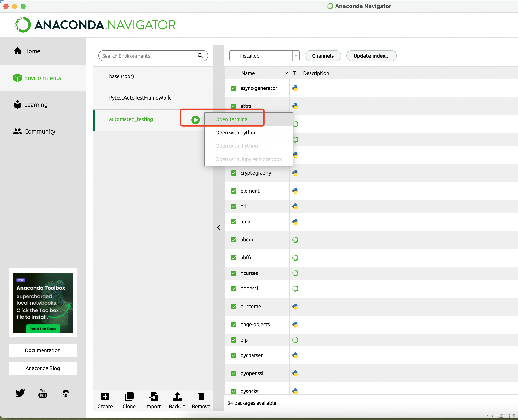Choose Open with Python menu entry
518x420 pixels.
[236, 133]
